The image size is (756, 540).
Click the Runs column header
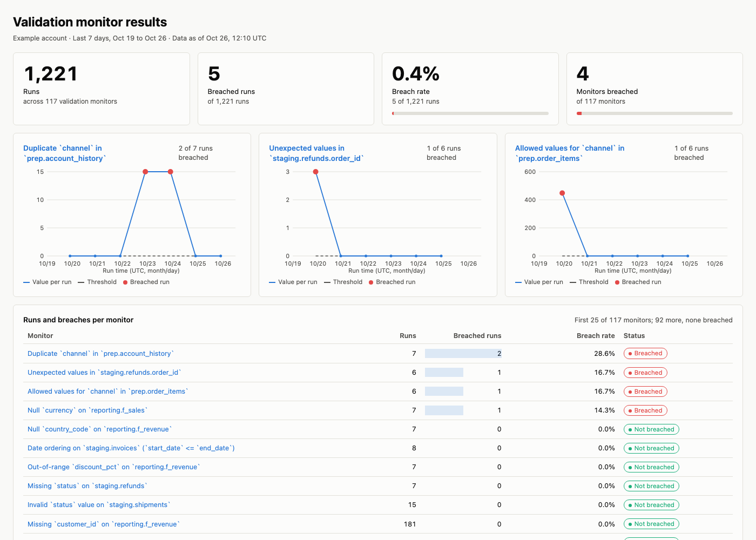click(x=408, y=336)
